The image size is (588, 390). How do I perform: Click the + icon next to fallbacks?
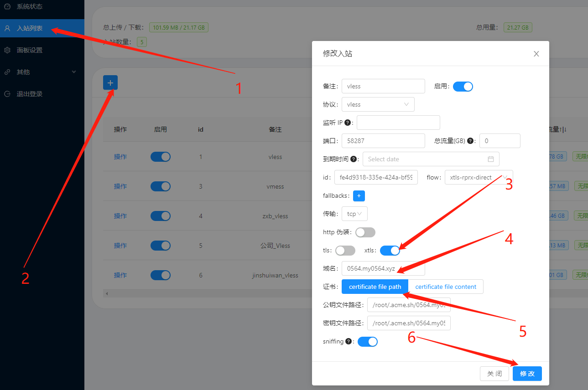tap(359, 195)
